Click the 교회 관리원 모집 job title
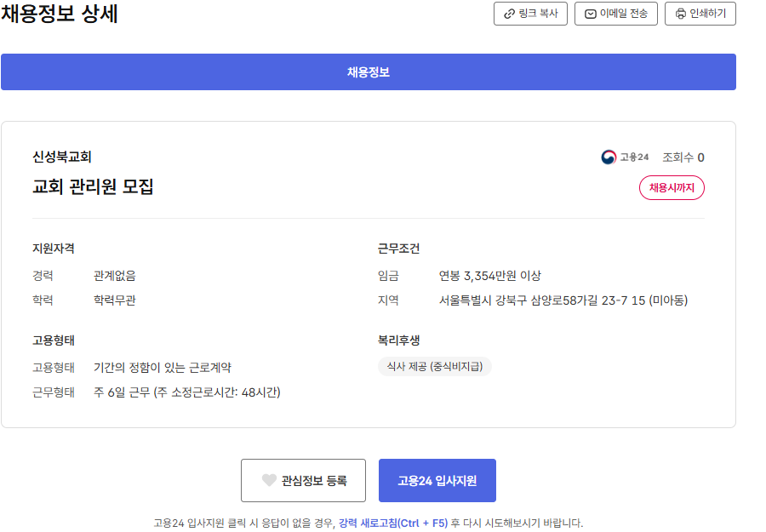Screen dimensions: 766x532 pyautogui.click(x=93, y=186)
